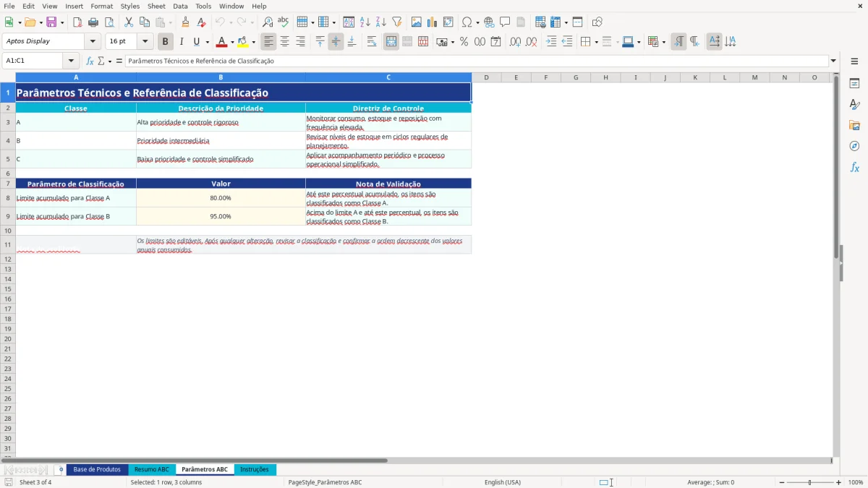Viewport: 868px width, 488px height.
Task: Switch to Instruções sheet tab
Action: (255, 470)
